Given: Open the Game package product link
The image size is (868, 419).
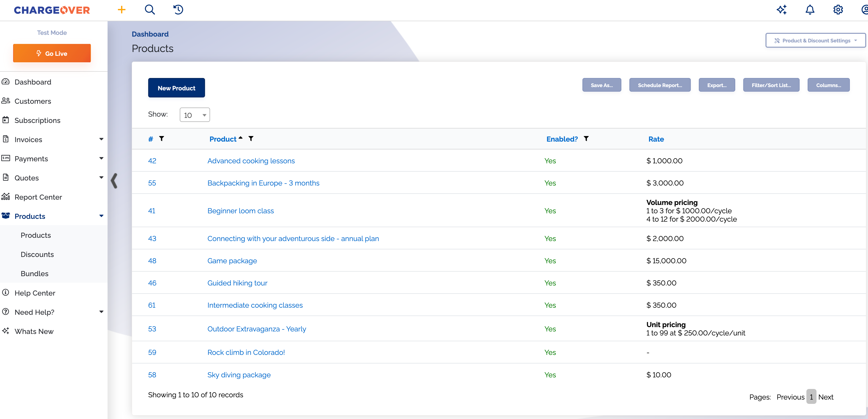Looking at the screenshot, I should click(232, 261).
